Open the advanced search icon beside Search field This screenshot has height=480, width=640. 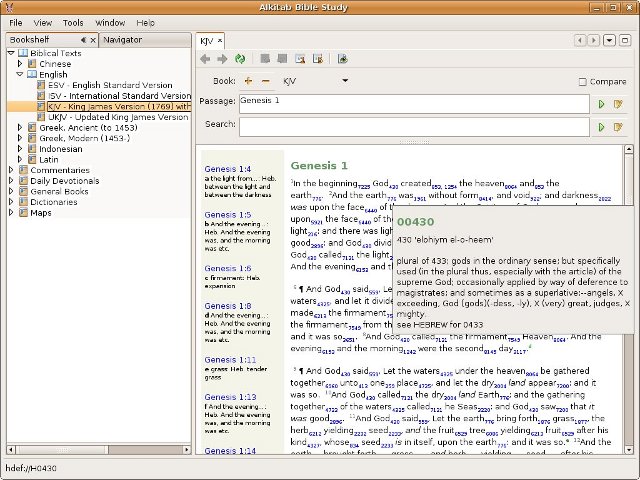618,127
